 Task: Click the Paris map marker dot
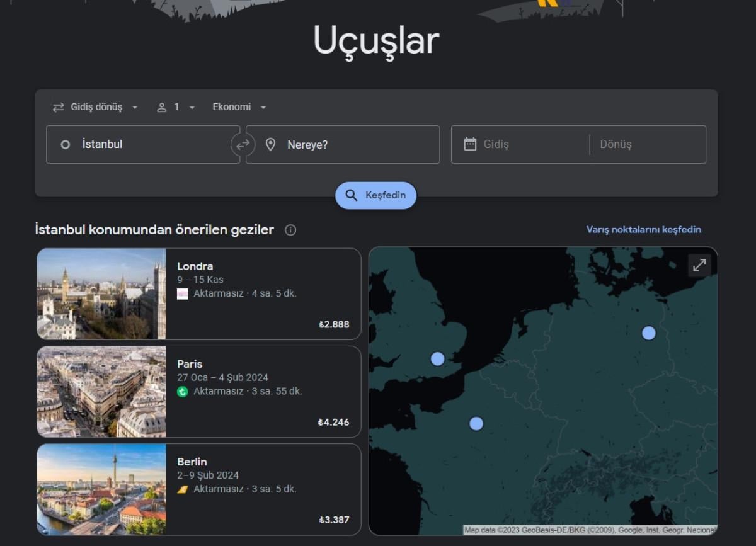pos(476,424)
